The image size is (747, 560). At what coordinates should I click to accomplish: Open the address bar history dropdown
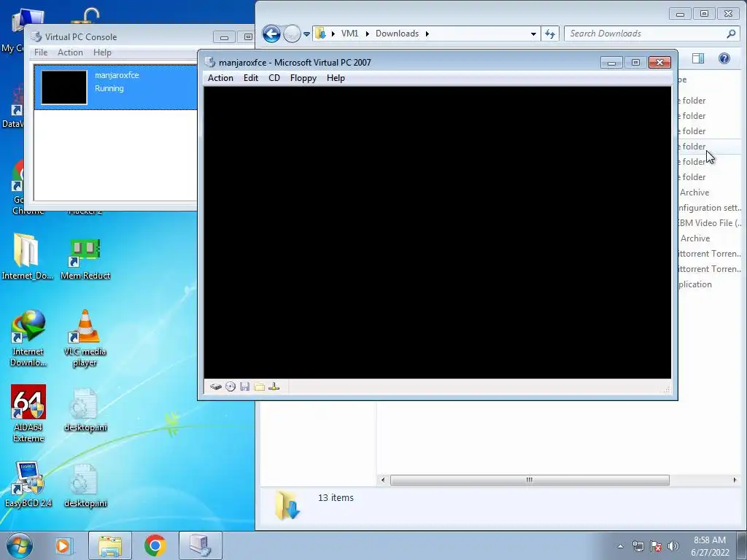click(533, 34)
